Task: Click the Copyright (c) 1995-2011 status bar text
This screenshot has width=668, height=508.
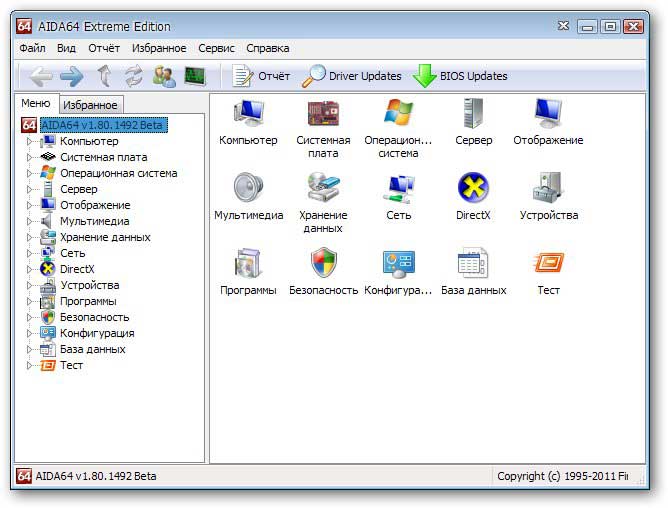Action: (562, 476)
